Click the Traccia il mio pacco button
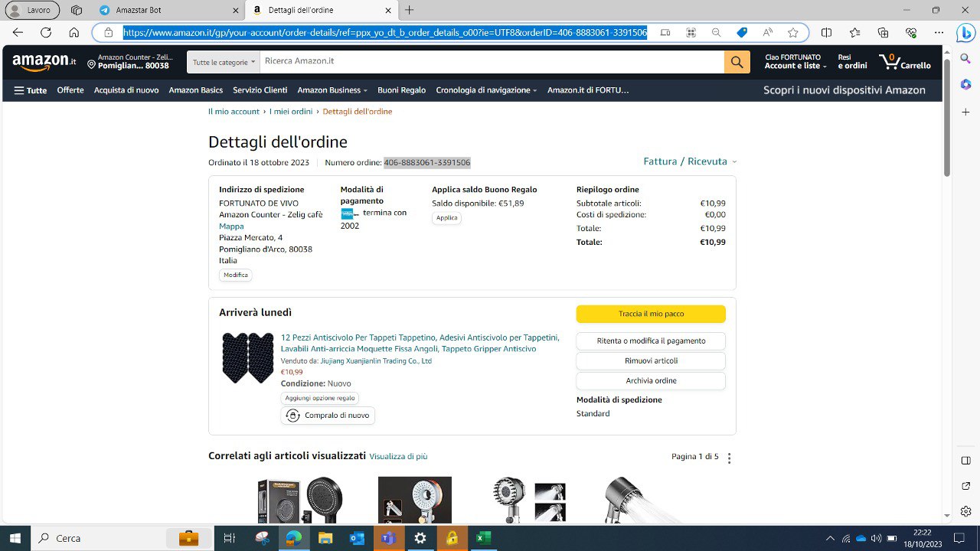 click(651, 314)
